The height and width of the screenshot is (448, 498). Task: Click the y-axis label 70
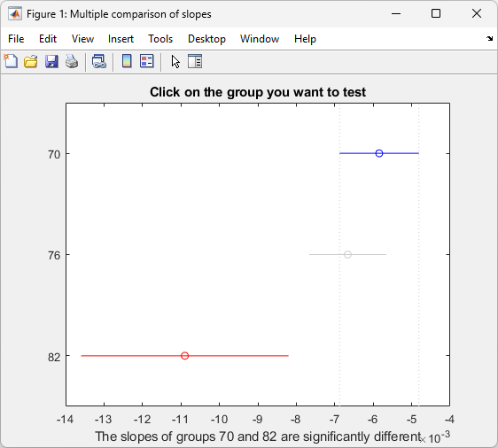(54, 155)
